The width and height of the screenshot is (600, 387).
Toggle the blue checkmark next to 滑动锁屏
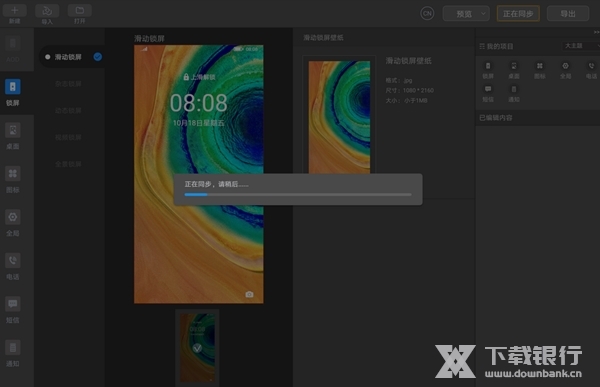tap(98, 57)
